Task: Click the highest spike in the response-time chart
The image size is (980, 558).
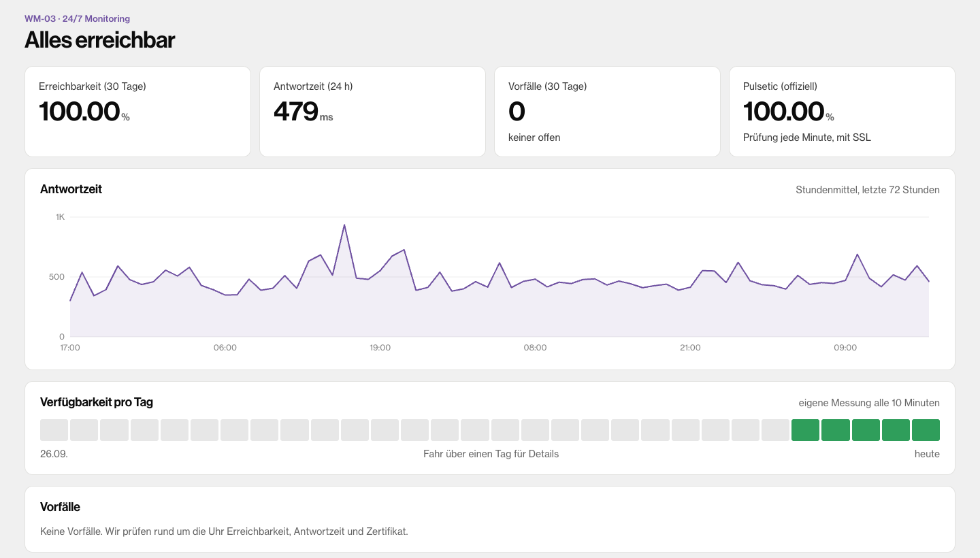Action: 344,225
